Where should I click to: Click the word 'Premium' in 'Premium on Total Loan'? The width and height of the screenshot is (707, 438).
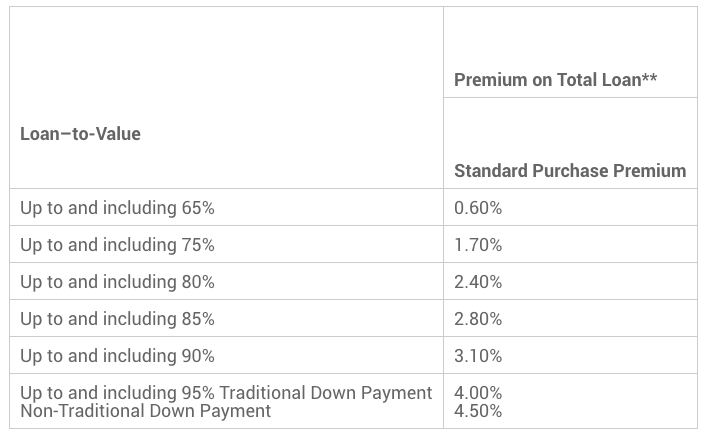tap(489, 80)
